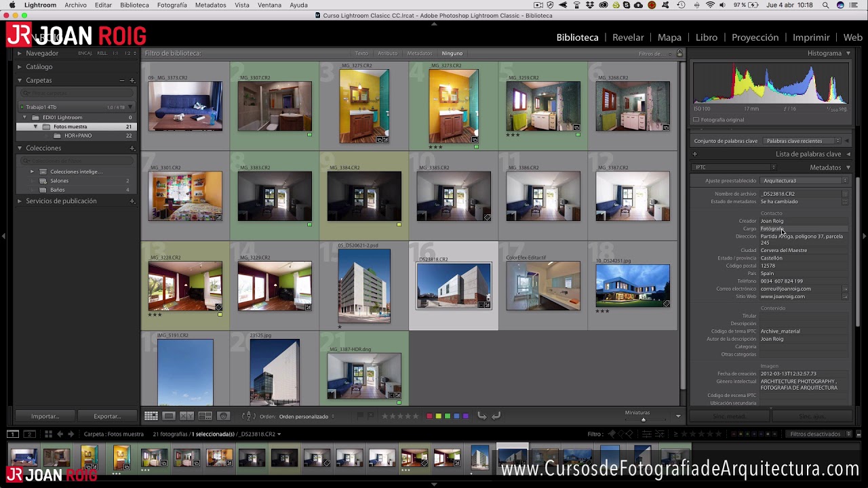Create new collection with Colecciones plus icon
The width and height of the screenshot is (868, 488).
[132, 148]
